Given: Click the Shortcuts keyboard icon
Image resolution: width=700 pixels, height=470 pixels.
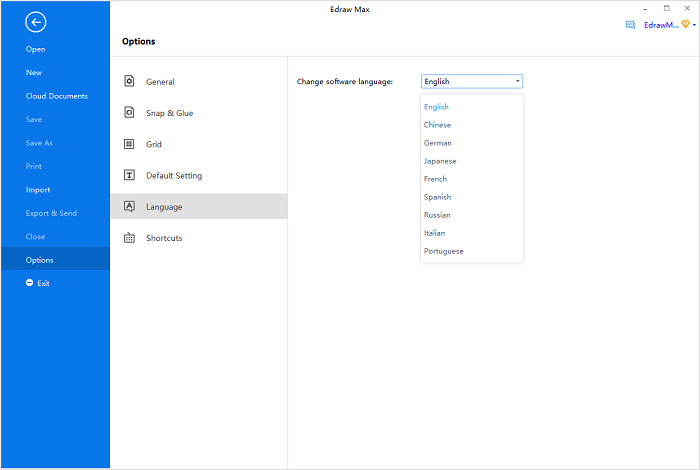Looking at the screenshot, I should pos(129,238).
